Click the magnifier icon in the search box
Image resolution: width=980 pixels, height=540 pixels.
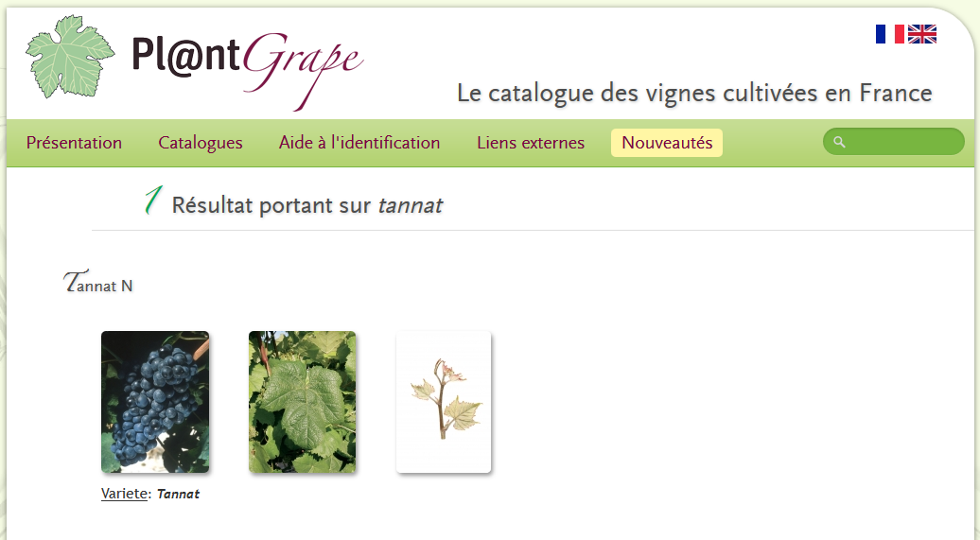point(839,142)
